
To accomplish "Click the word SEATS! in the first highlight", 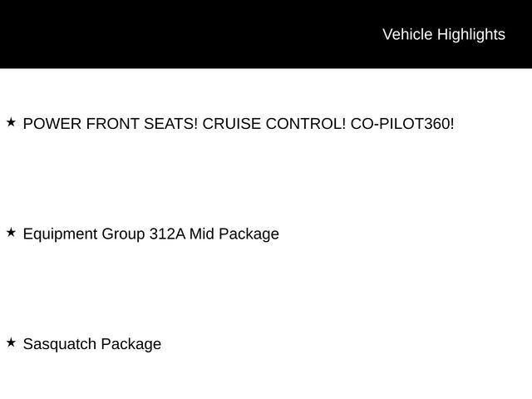I will coord(170,124).
